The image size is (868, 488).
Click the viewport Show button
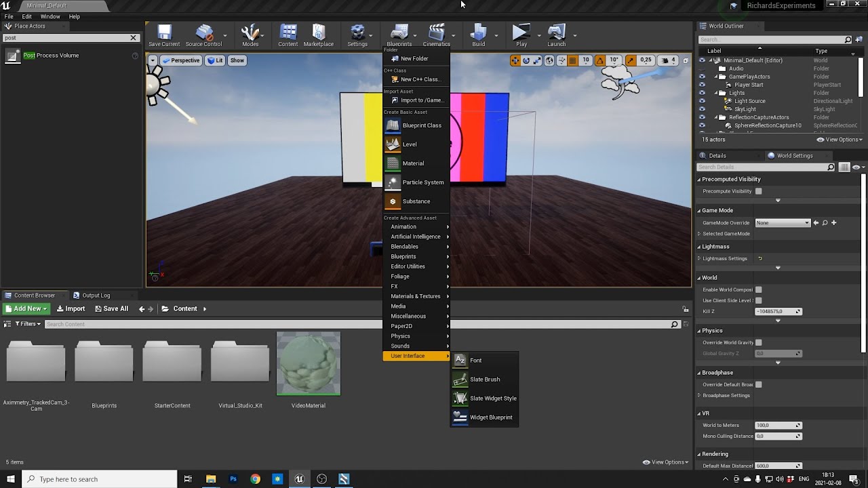click(237, 60)
